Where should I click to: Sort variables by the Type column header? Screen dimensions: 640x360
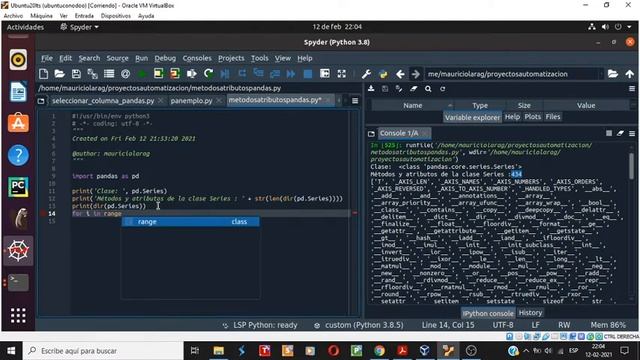pos(480,106)
